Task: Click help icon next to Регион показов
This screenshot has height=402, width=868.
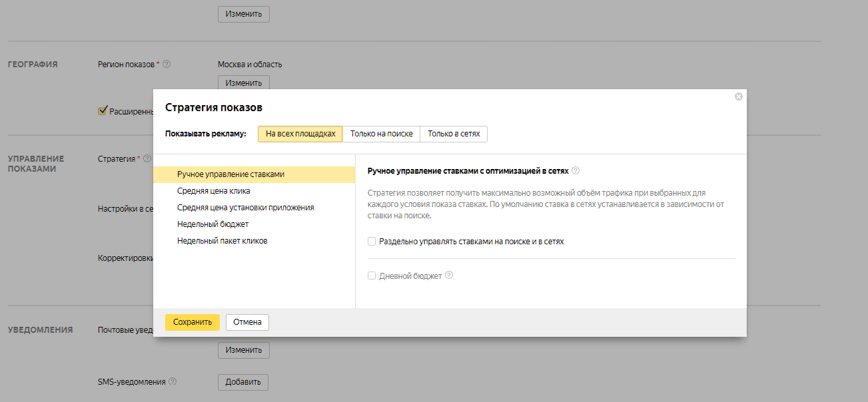Action: (x=167, y=65)
